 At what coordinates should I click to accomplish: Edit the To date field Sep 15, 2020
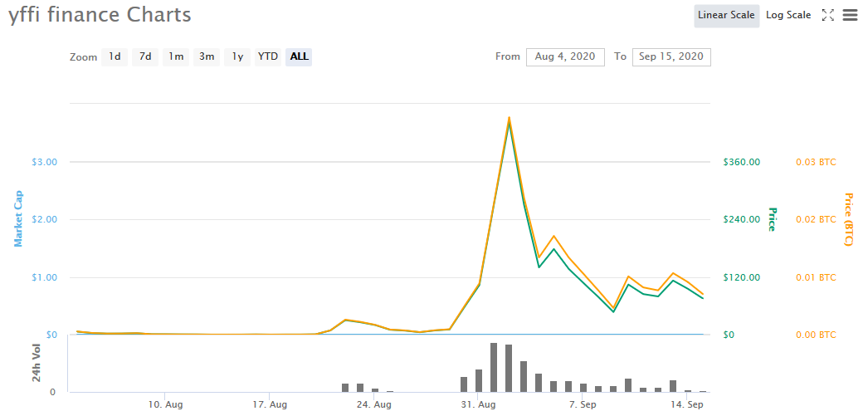click(x=671, y=56)
